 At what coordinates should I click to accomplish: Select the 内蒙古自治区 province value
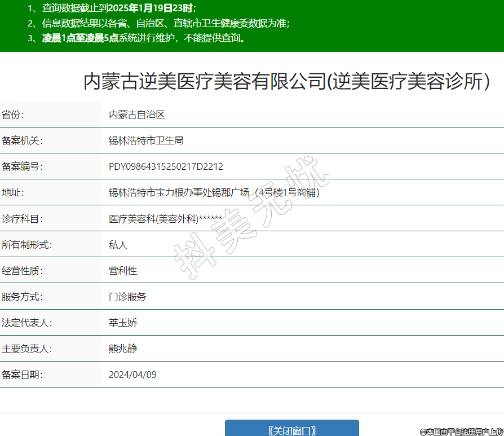pos(136,114)
